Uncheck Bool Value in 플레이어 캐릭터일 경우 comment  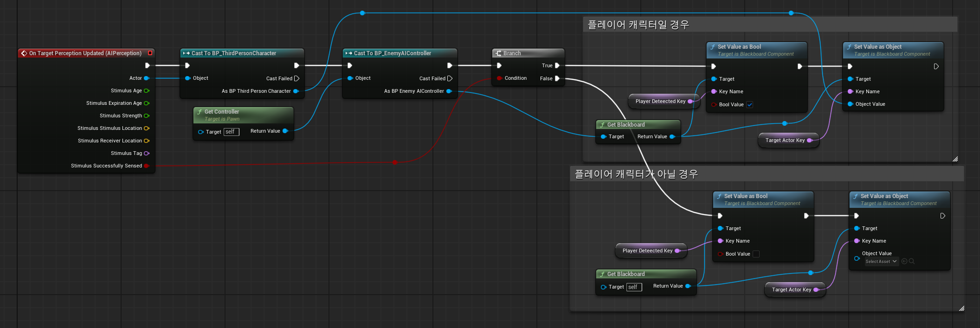750,105
